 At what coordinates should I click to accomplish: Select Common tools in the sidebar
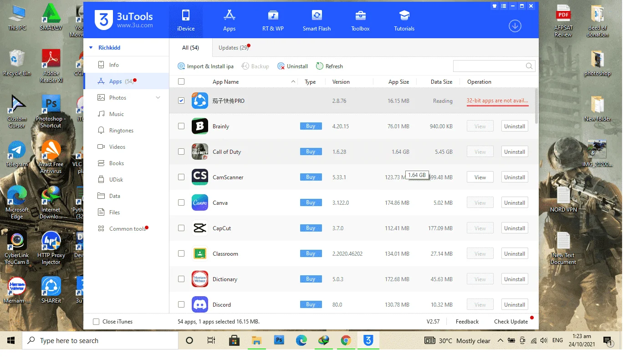pyautogui.click(x=126, y=228)
